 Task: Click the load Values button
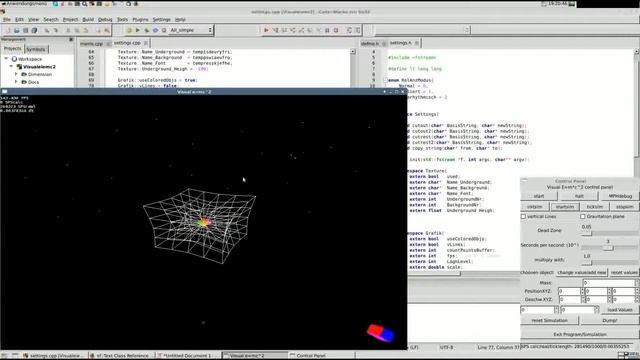click(620, 310)
